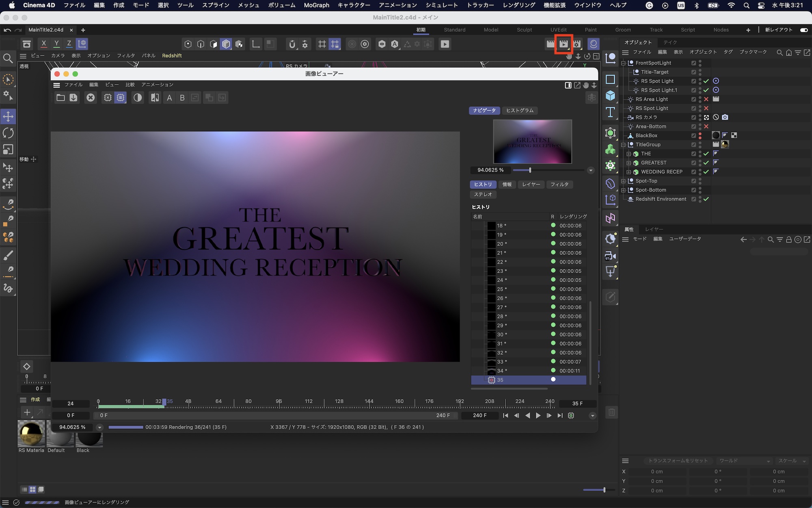Expand the Spot-Top group
The image size is (812, 508).
click(x=623, y=181)
